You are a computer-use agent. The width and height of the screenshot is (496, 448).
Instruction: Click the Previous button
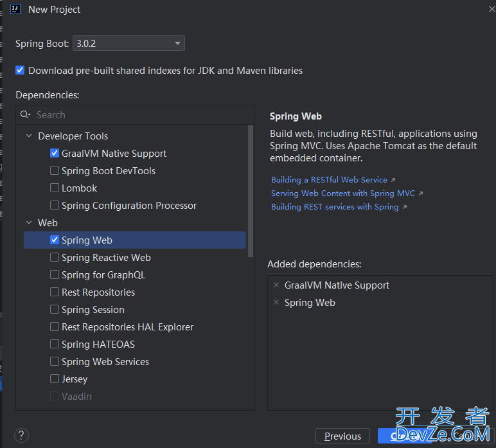click(x=342, y=436)
